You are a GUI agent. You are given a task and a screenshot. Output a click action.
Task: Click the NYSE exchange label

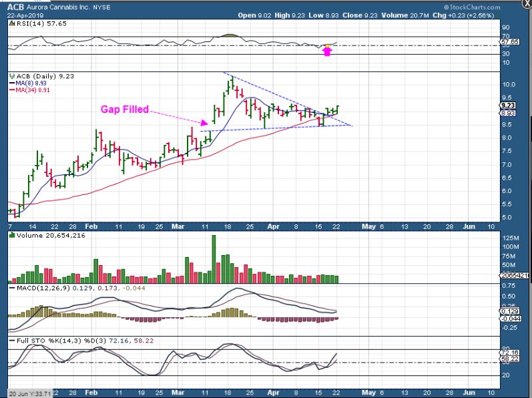[101, 7]
